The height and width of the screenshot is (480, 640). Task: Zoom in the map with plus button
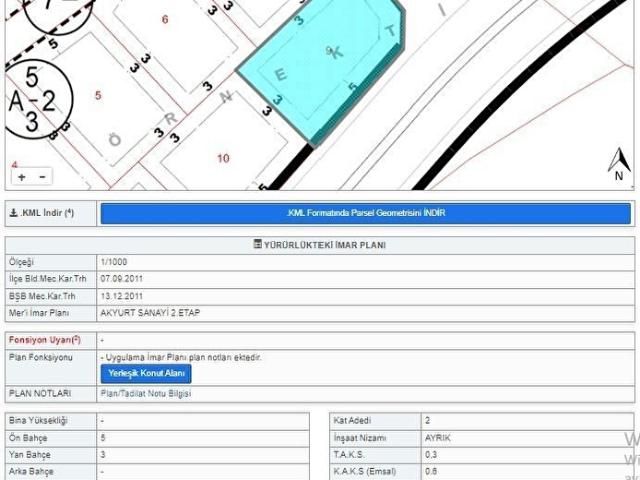[22, 176]
